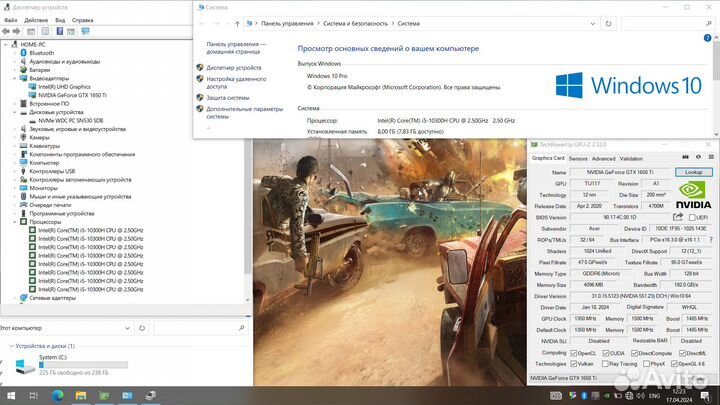The height and width of the screenshot is (405, 720).
Task: Select NVMe WDC PC SN530 SDB disk entry
Action: coord(70,120)
